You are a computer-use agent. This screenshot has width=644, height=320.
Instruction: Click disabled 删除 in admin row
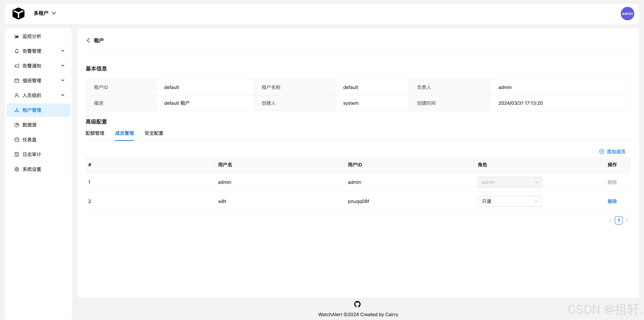click(x=612, y=182)
